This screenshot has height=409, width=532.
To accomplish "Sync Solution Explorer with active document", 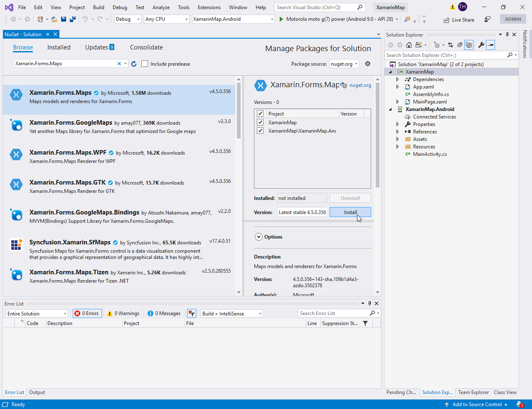I will 451,45.
